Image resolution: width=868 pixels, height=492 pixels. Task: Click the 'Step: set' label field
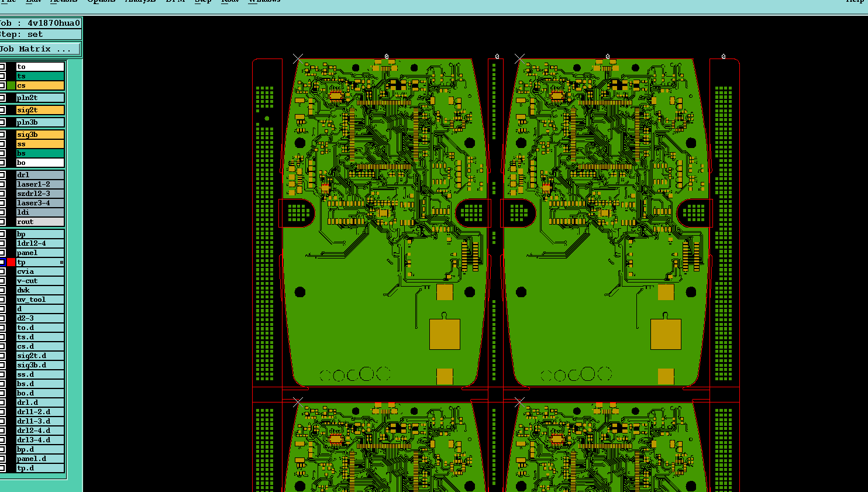pos(40,35)
